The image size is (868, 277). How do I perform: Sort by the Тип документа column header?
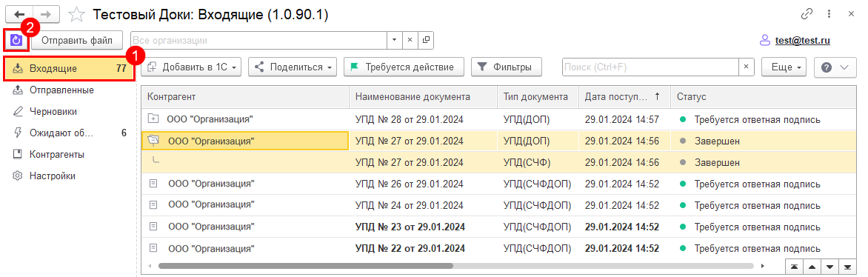pyautogui.click(x=538, y=97)
